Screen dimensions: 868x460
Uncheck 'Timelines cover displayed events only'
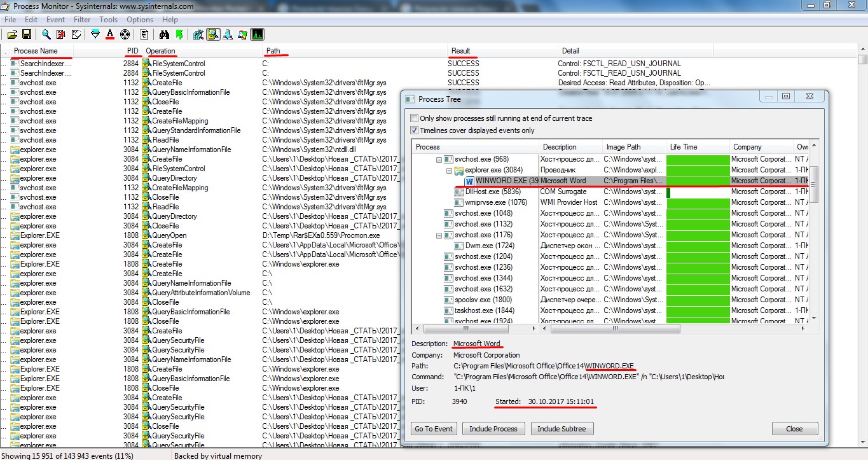[x=415, y=130]
